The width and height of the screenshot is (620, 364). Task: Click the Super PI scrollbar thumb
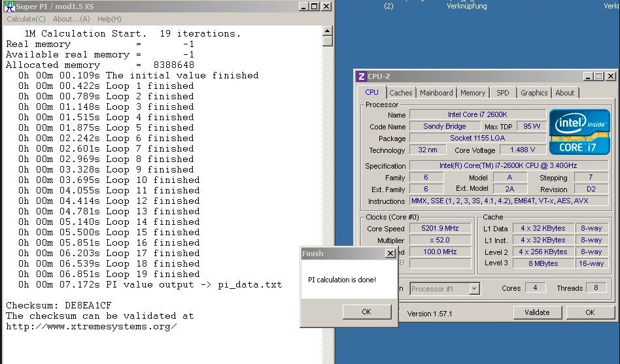click(x=327, y=41)
